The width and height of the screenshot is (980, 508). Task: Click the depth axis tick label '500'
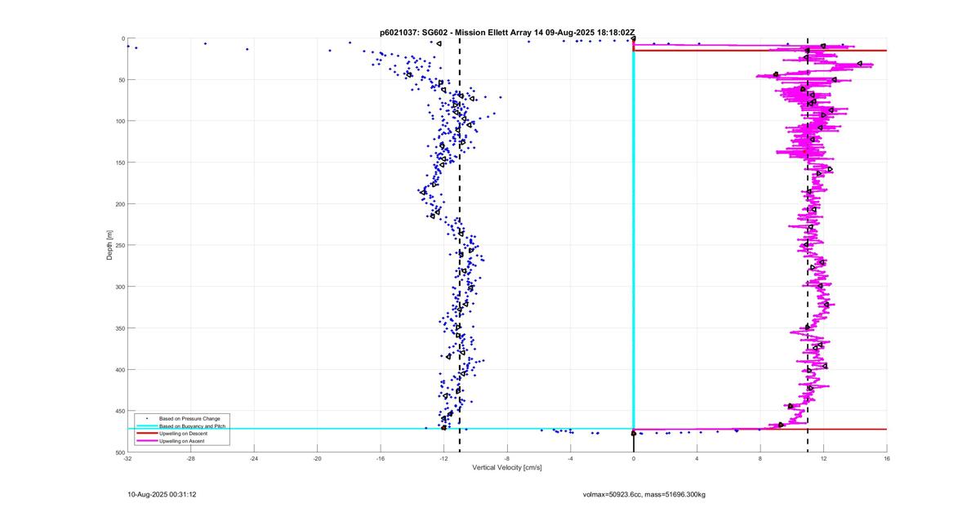pos(119,452)
